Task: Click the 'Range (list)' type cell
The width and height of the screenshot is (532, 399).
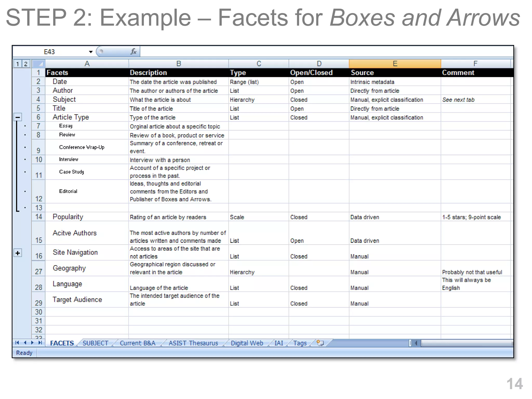Action: [259, 82]
